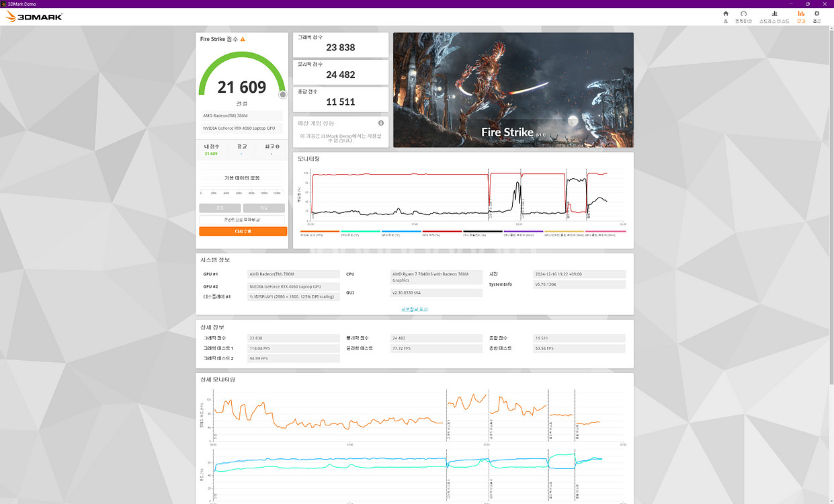Click the 24 482 physics score card
The width and height of the screenshot is (834, 504).
click(341, 72)
